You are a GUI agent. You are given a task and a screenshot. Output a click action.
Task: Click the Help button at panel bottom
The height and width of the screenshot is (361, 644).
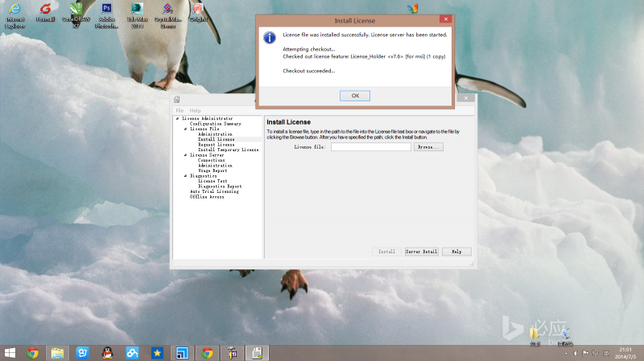coord(456,252)
